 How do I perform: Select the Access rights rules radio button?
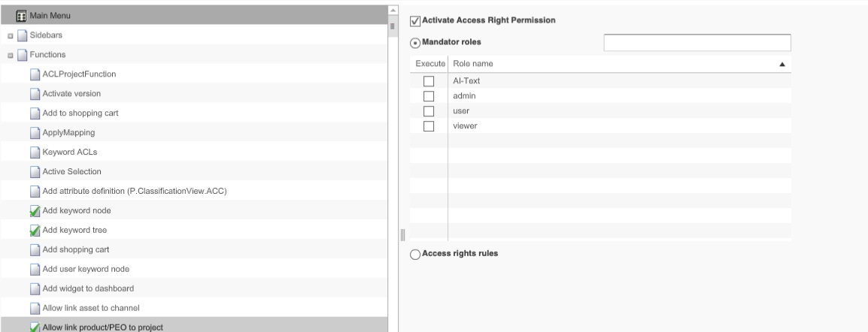coord(415,254)
